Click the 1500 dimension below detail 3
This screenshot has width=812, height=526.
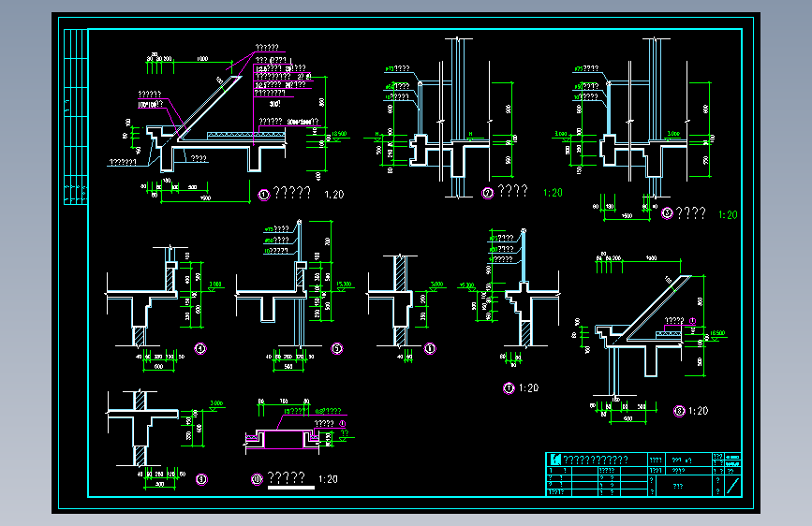point(627,215)
